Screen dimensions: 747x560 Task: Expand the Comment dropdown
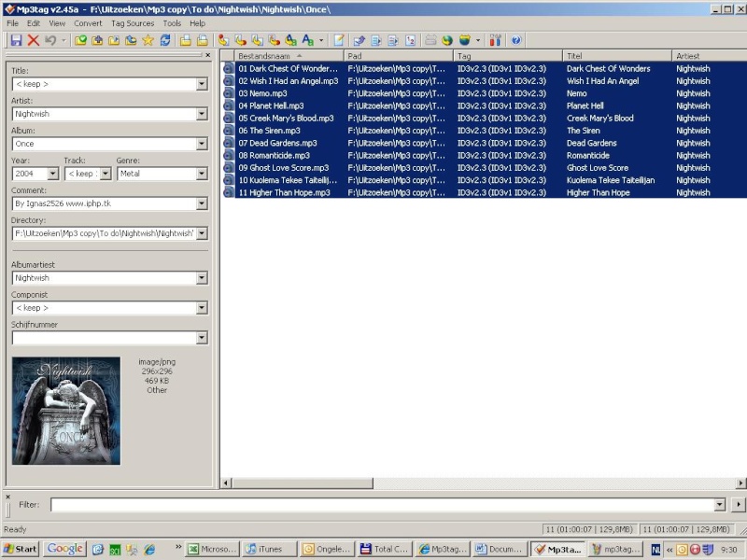pyautogui.click(x=202, y=203)
